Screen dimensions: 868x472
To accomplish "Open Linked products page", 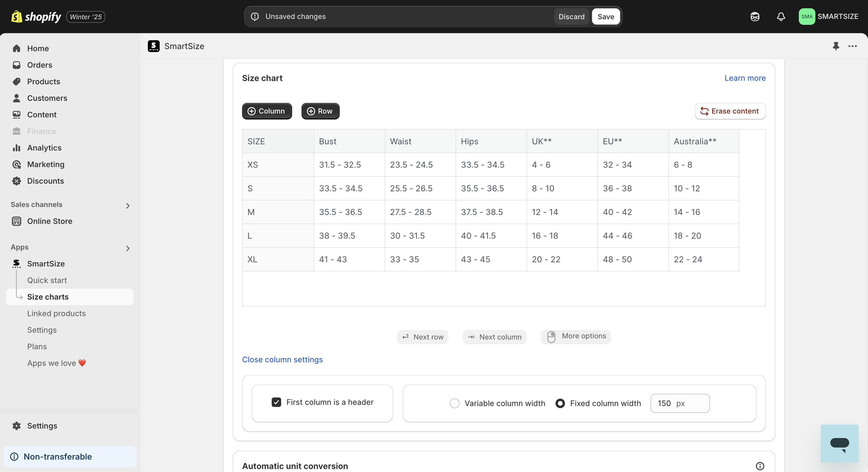I will [56, 313].
